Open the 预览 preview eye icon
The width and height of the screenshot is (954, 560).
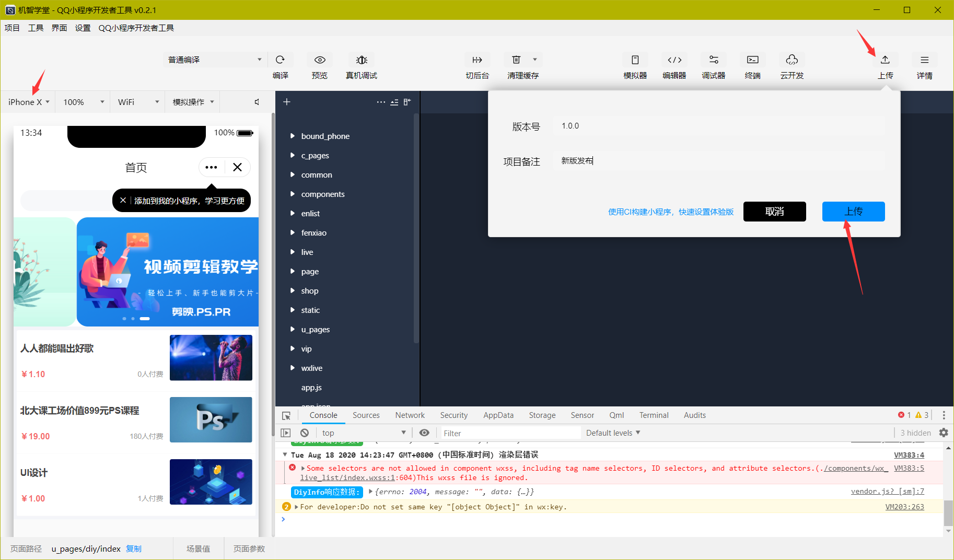click(320, 60)
